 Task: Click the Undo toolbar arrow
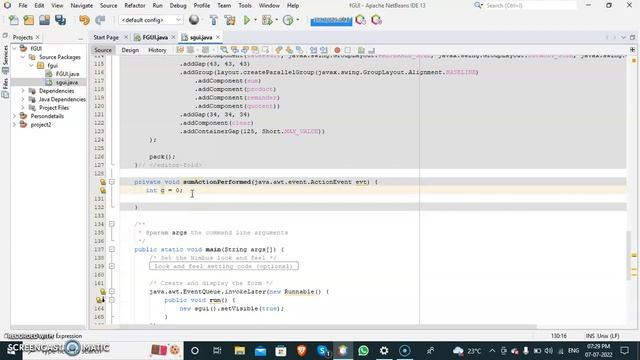[x=84, y=20]
